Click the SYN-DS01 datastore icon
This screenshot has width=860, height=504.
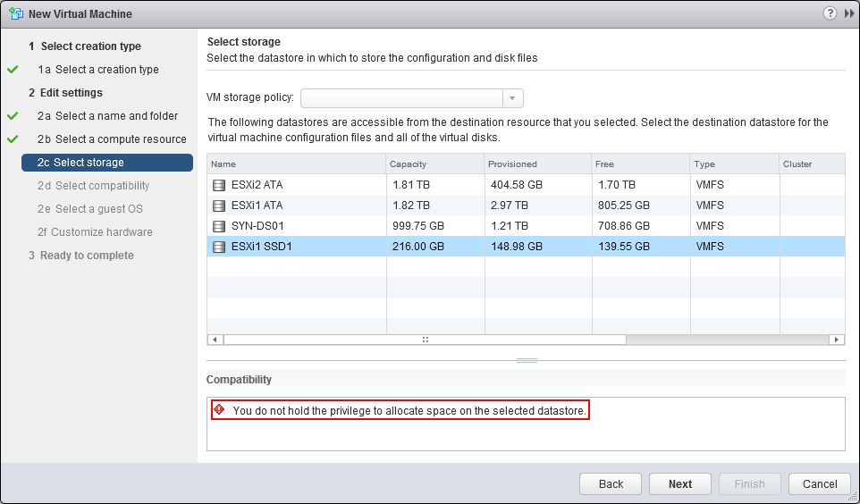click(x=219, y=226)
